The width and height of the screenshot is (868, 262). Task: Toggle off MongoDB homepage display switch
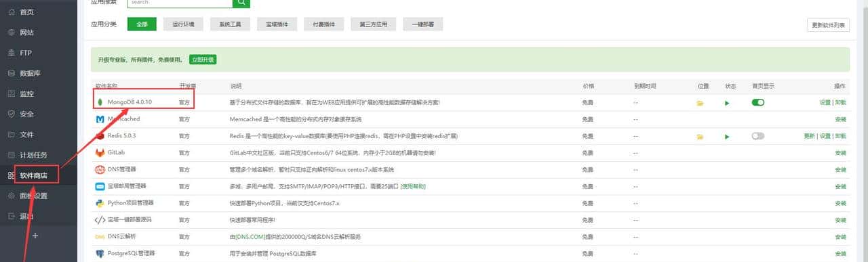point(758,102)
